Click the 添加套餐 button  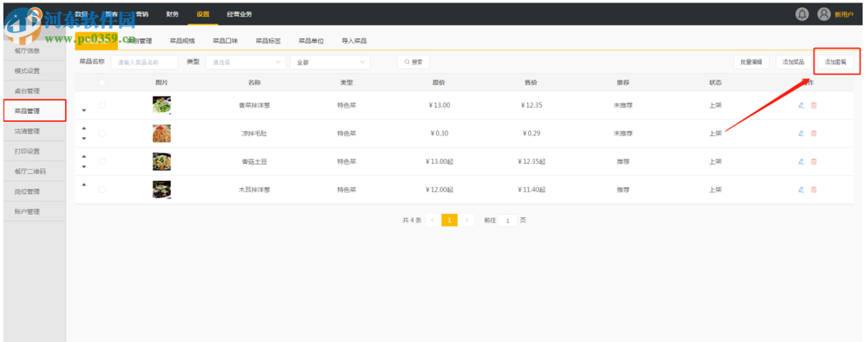point(836,62)
